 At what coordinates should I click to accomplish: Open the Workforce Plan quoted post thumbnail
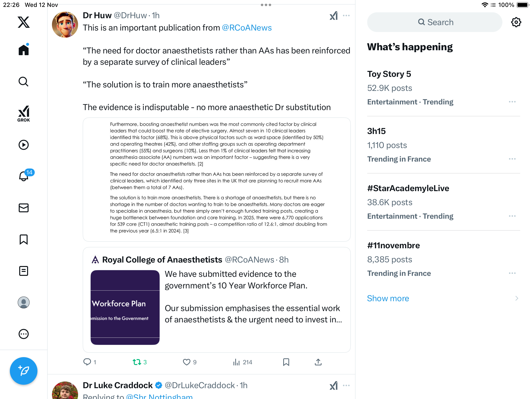[x=125, y=307]
